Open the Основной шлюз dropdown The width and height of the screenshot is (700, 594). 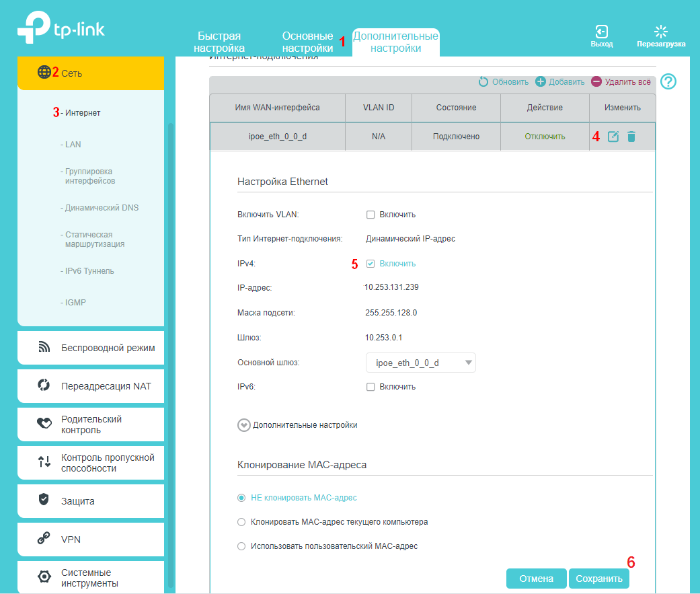point(421,363)
